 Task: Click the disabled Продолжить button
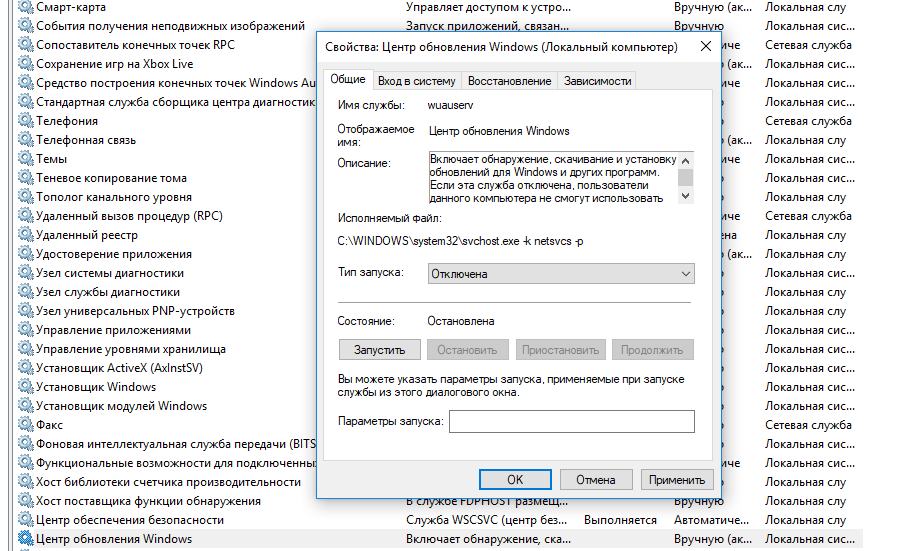tap(652, 349)
